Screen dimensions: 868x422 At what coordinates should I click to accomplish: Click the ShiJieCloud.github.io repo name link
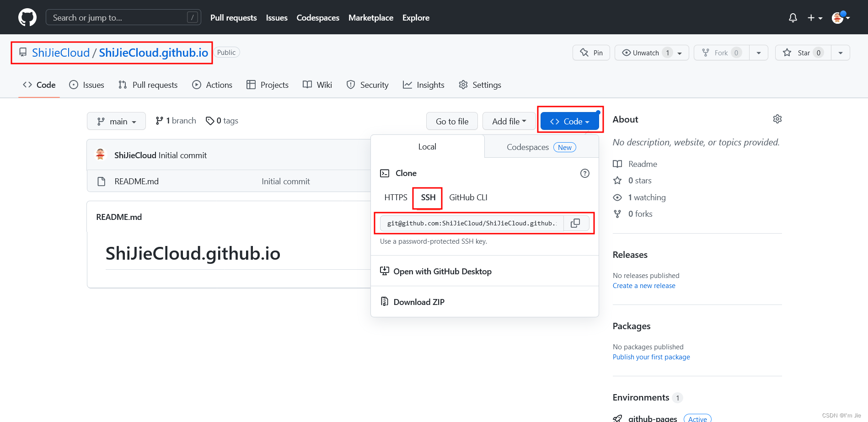click(x=154, y=53)
